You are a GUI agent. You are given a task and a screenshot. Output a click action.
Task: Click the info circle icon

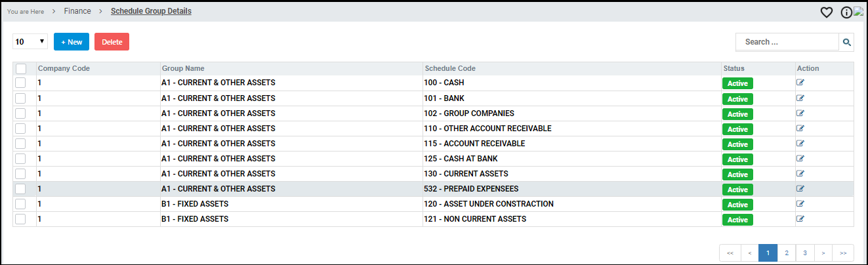[x=846, y=12]
